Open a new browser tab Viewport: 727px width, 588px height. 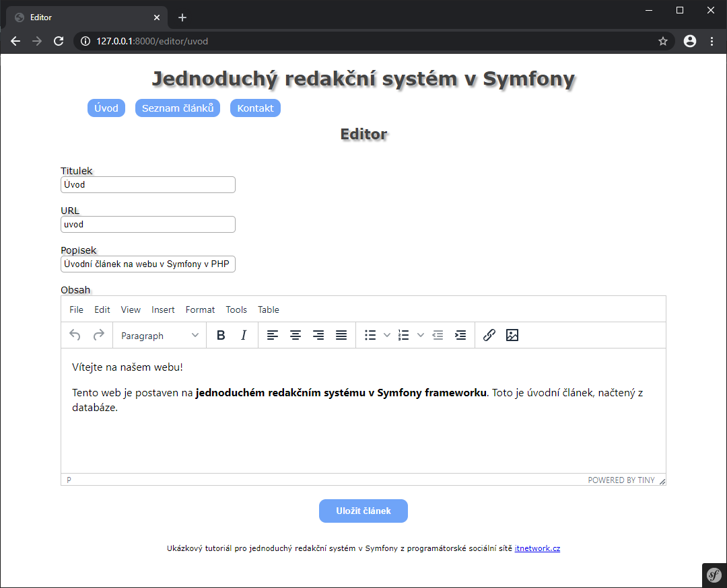pyautogui.click(x=182, y=17)
